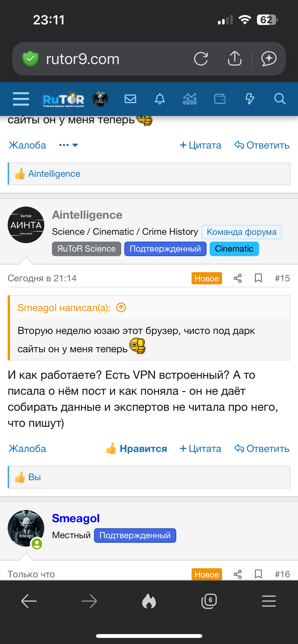Open the wallet icon in header

pos(220,99)
